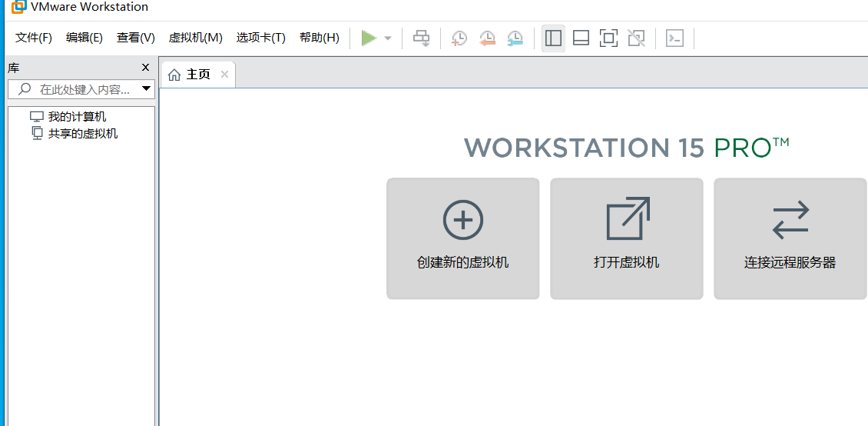868x426 pixels.
Task: Click the 连接远程服务器 tile
Action: click(790, 238)
